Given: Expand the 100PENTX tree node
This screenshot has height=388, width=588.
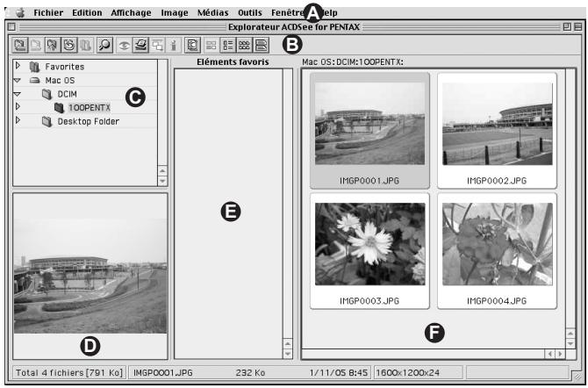Looking at the screenshot, I should [18, 107].
